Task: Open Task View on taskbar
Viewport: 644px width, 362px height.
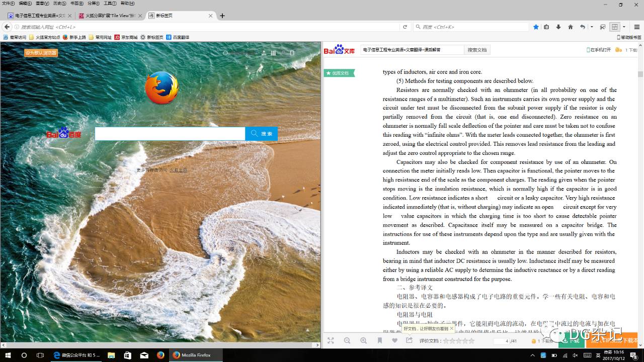Action: click(x=40, y=355)
